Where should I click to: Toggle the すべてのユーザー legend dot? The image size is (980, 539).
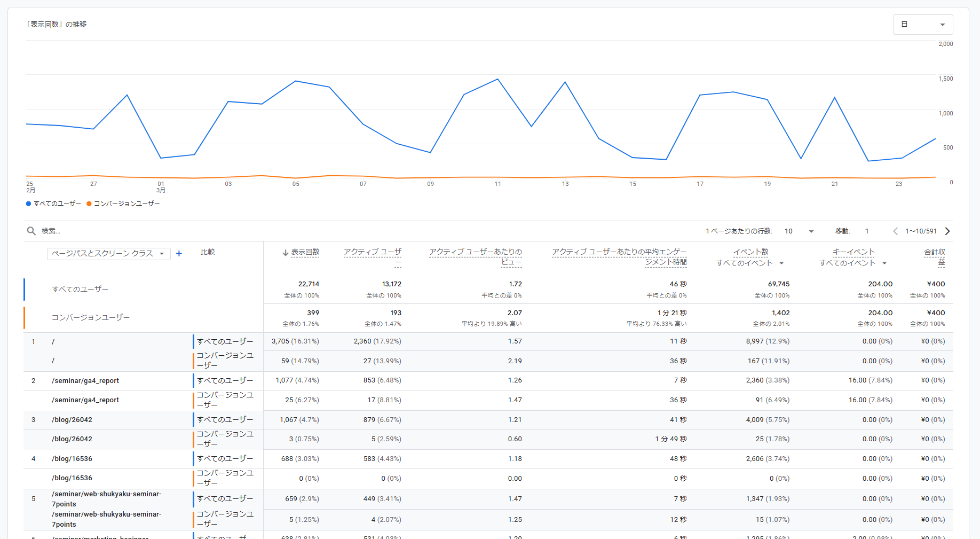28,204
